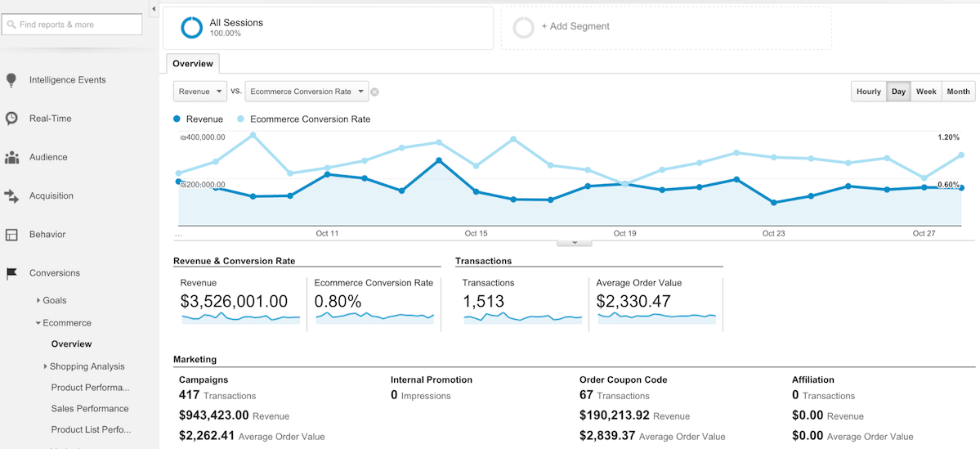Click the Oct 15 axis label
Image resolution: width=980 pixels, height=449 pixels.
(476, 234)
